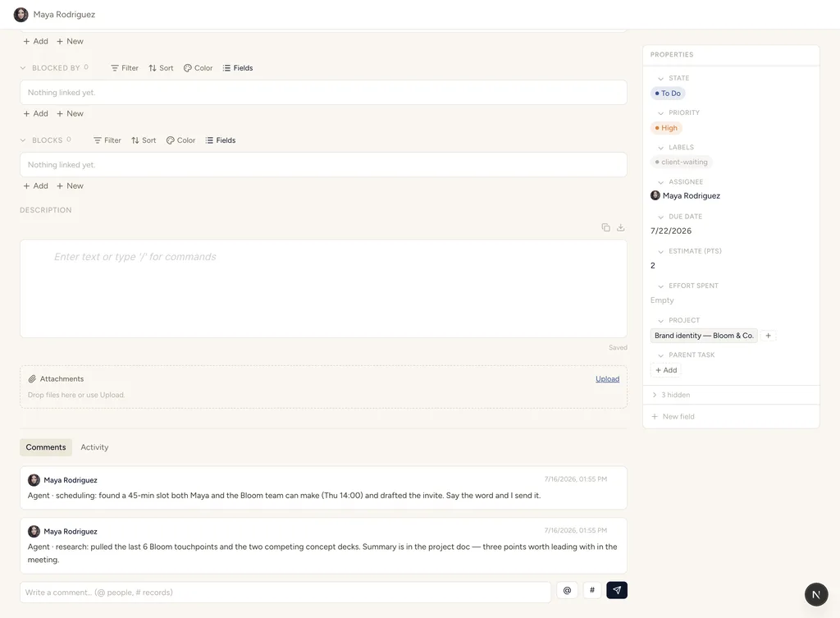840x618 pixels.
Task: Open Fields in the Blocked By section
Action: pos(237,68)
